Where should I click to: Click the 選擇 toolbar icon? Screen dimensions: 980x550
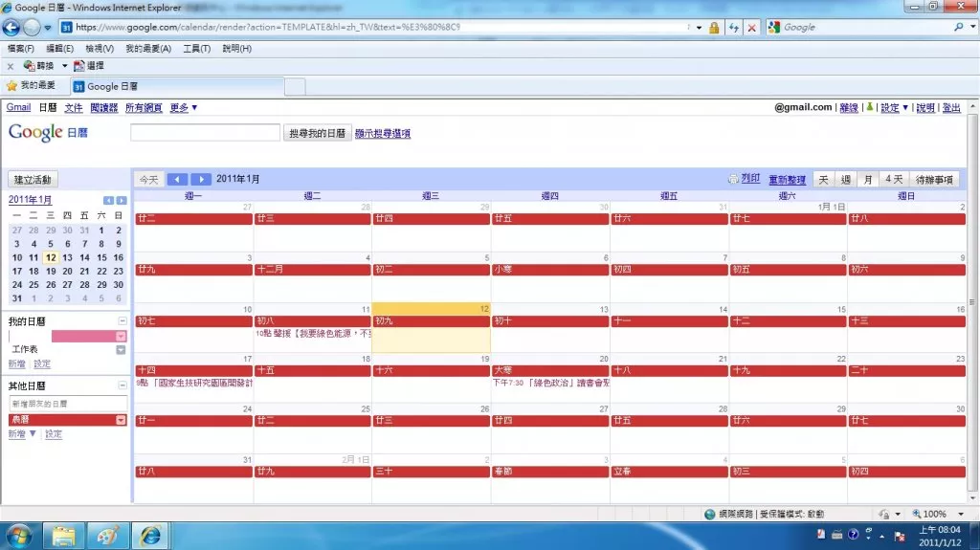[78, 66]
